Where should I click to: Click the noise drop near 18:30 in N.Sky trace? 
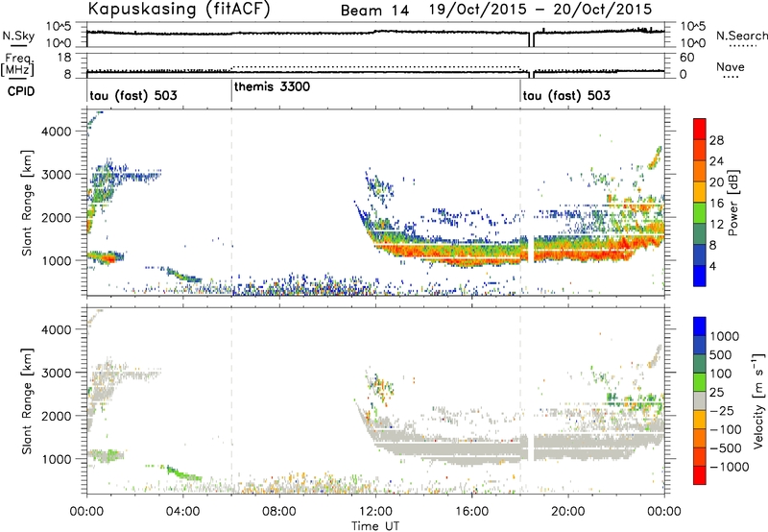tap(531, 39)
